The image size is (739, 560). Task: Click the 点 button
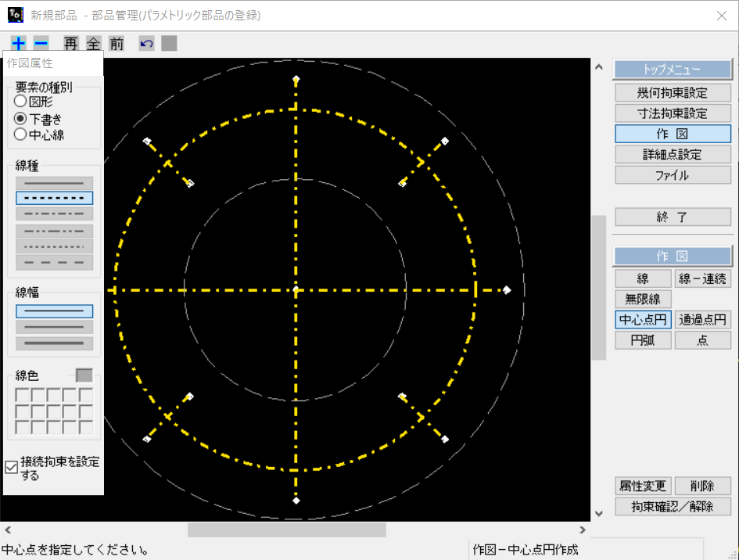tap(702, 340)
